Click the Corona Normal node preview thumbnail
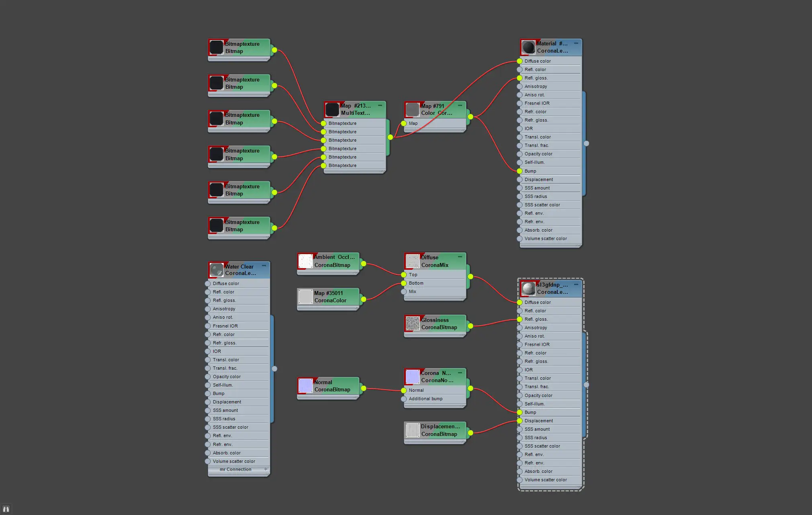This screenshot has width=812, height=515. click(412, 377)
